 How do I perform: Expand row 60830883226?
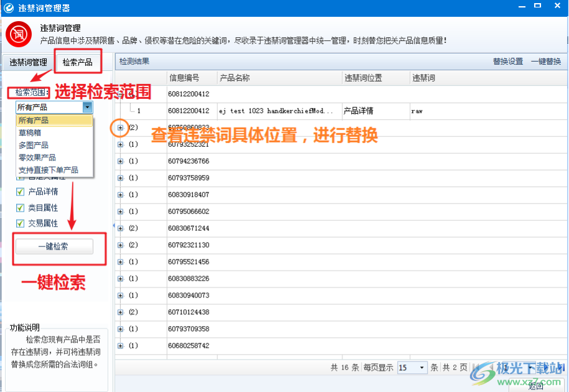121,279
